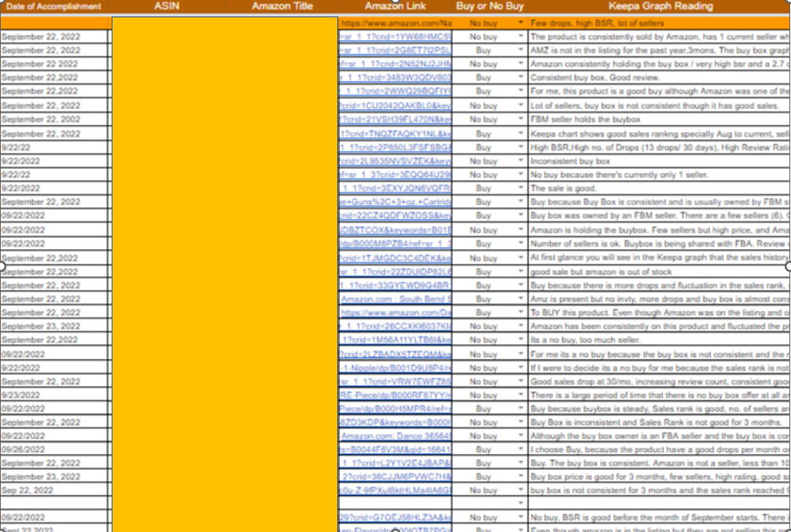Open link 'https://www.amazon.com/Na' in the orange row
The image size is (791, 532).
396,24
